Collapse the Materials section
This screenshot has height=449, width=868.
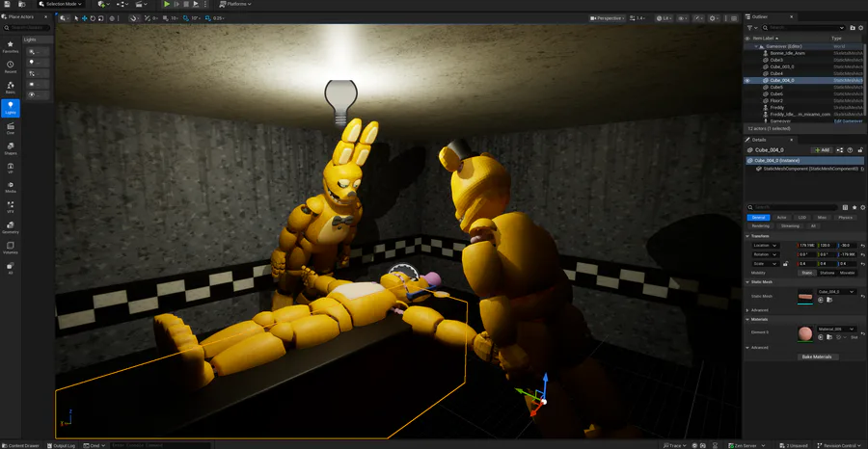747,319
